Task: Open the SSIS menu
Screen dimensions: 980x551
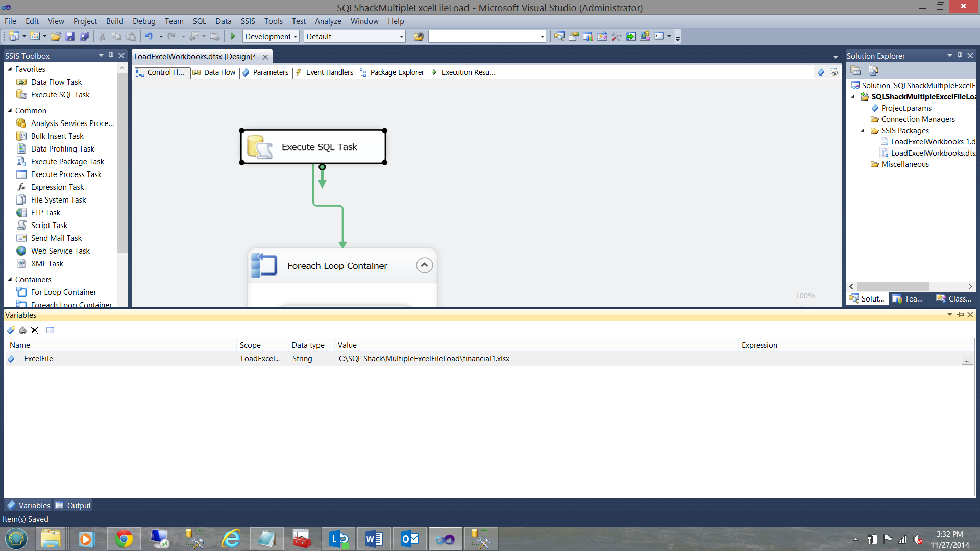Action: coord(248,21)
